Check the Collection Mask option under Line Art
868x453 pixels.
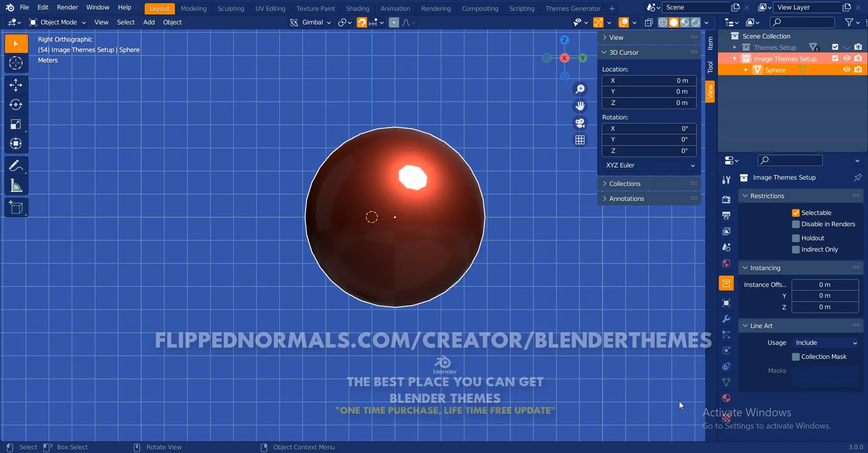tap(796, 357)
